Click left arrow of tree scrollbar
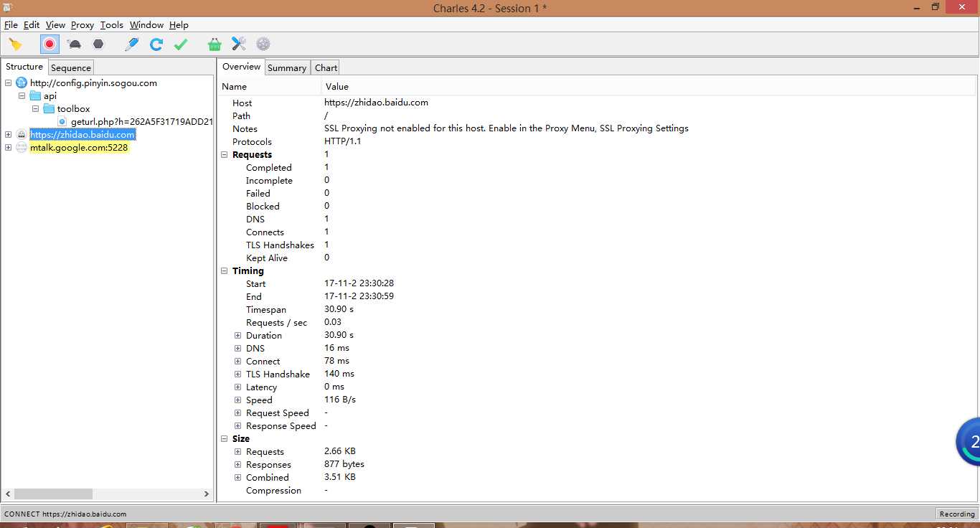This screenshot has height=528, width=980. click(8, 494)
